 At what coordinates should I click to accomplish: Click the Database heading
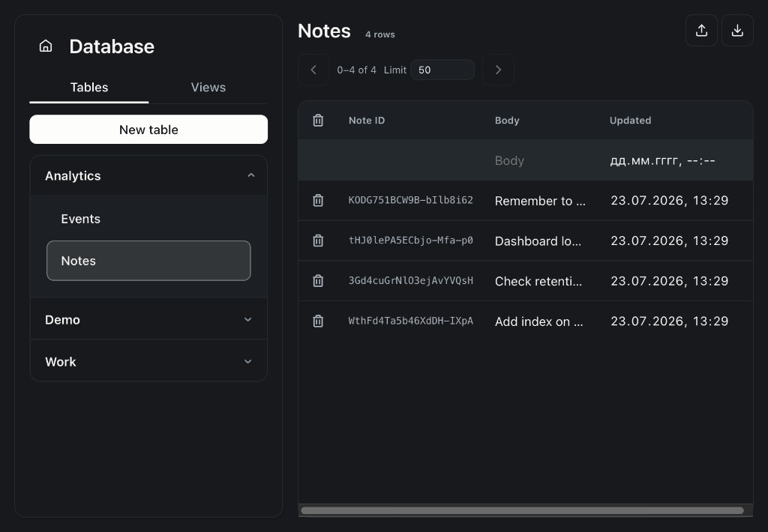click(112, 46)
